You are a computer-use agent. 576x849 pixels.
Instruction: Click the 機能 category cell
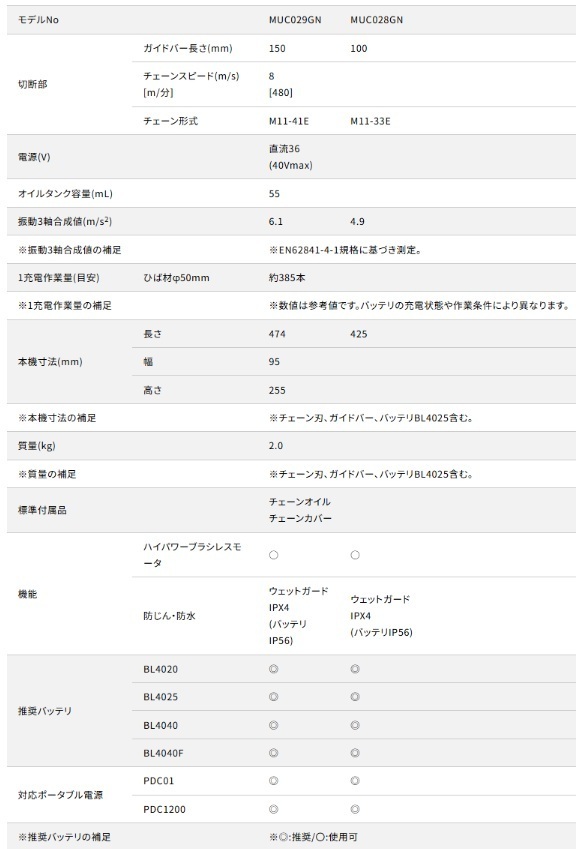click(x=28, y=594)
